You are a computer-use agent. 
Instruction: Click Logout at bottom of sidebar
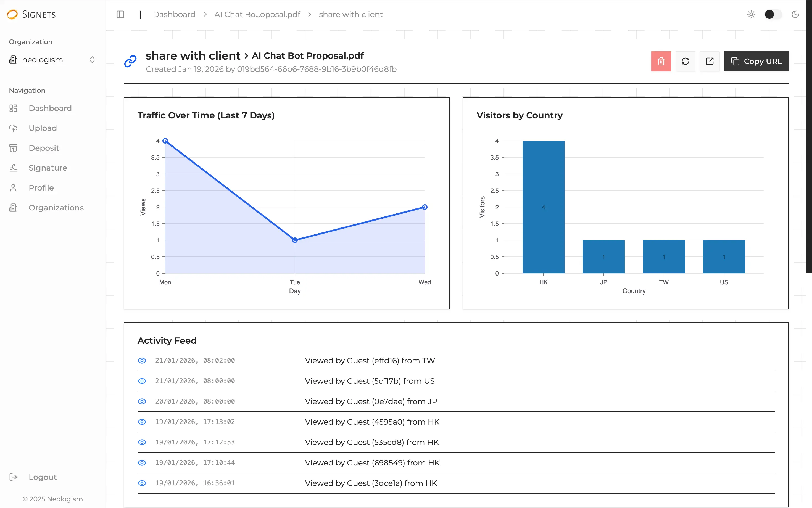pyautogui.click(x=42, y=477)
